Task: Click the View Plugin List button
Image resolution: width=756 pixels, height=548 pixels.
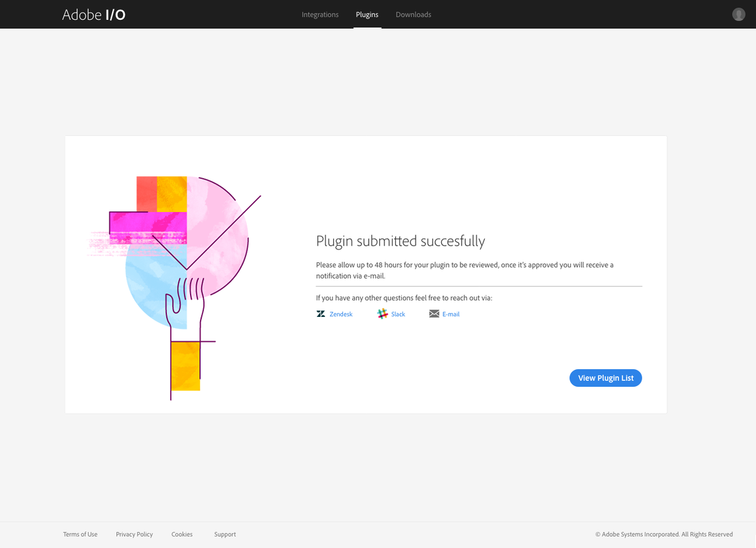Action: coord(606,378)
